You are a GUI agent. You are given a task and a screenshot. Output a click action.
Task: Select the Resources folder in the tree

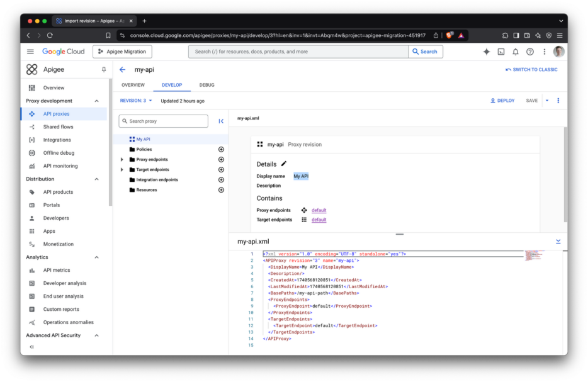(146, 189)
